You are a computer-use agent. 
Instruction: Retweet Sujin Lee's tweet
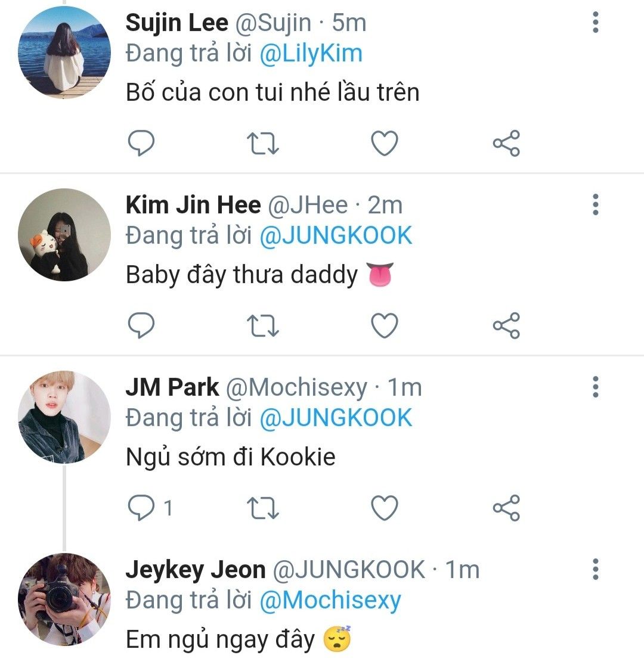[263, 144]
